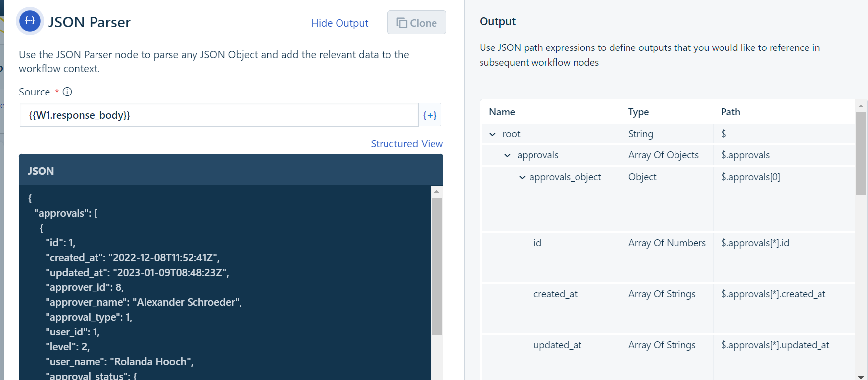The width and height of the screenshot is (868, 380).
Task: Click the JSON panel header title
Action: coord(41,171)
